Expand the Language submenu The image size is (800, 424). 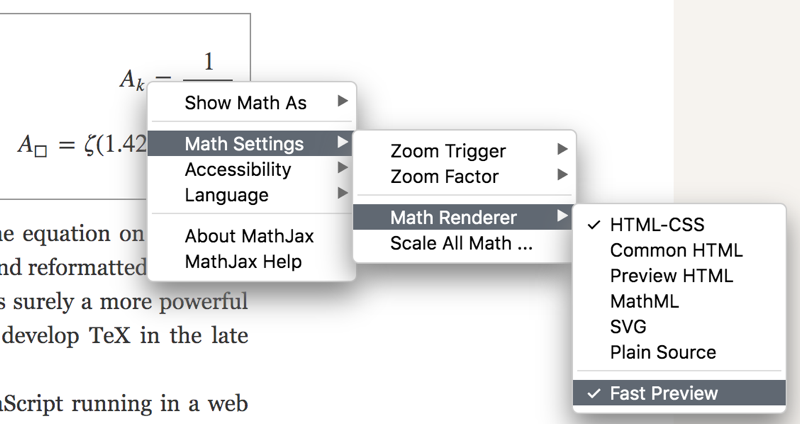click(x=226, y=195)
